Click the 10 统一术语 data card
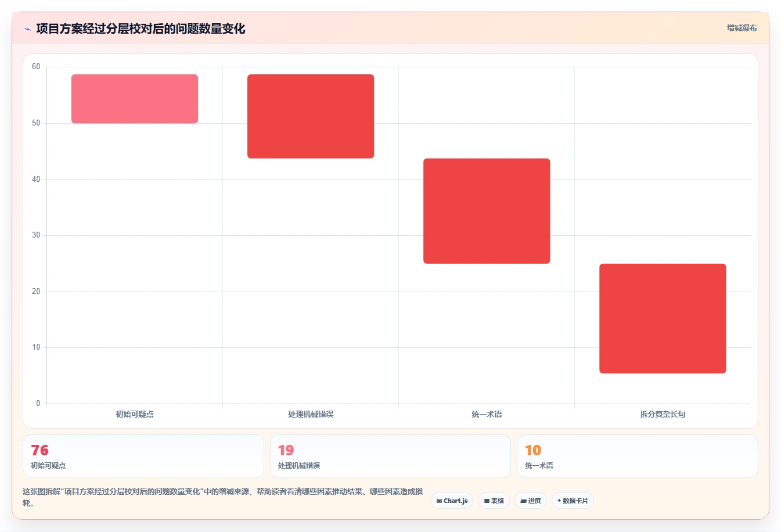The width and height of the screenshot is (781, 532). [x=638, y=456]
